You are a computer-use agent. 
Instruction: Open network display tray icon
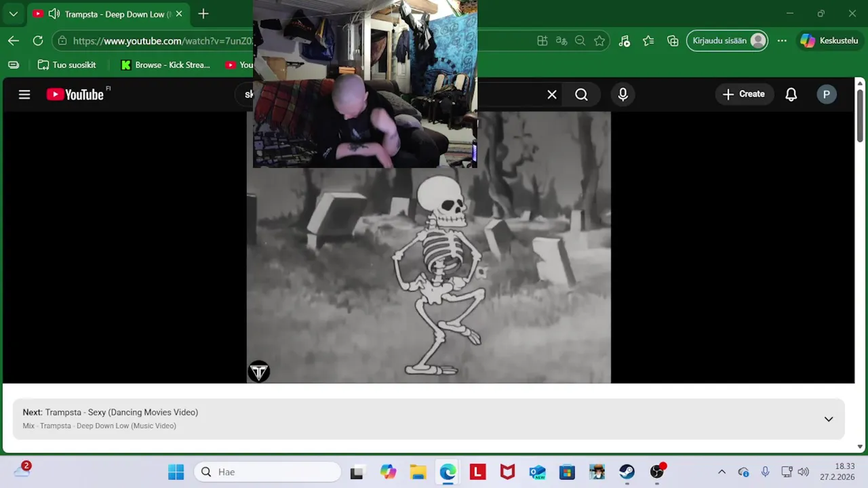coord(787,472)
